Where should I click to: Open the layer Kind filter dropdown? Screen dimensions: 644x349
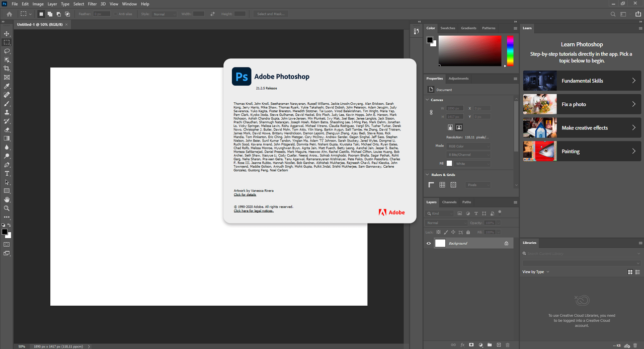pyautogui.click(x=439, y=214)
